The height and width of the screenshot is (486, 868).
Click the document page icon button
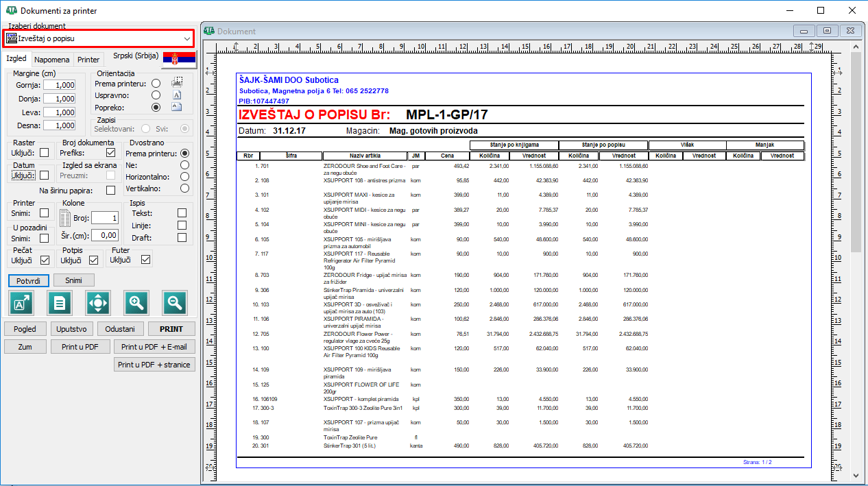tap(60, 302)
